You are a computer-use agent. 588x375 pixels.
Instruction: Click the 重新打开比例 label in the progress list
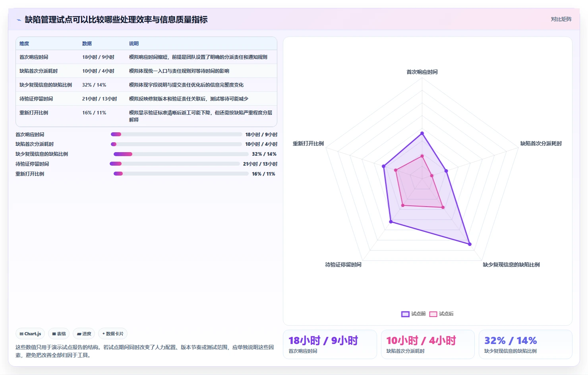tap(30, 174)
